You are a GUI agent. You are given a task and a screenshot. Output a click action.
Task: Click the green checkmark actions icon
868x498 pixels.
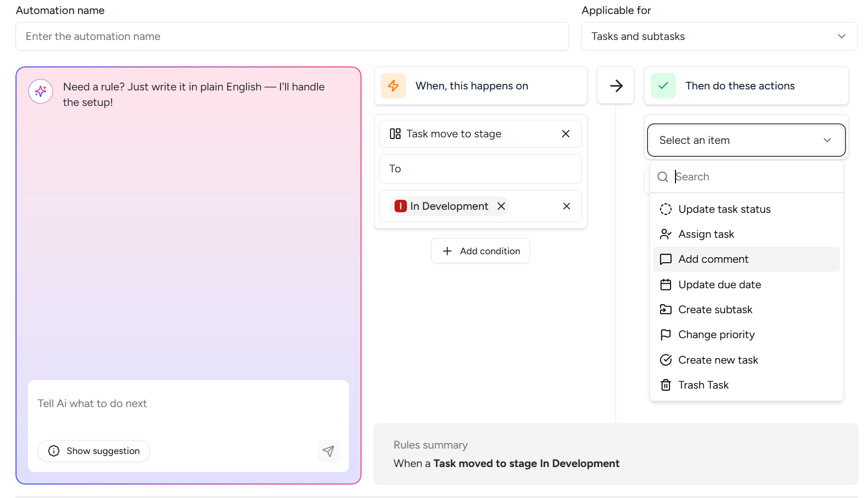(x=663, y=86)
